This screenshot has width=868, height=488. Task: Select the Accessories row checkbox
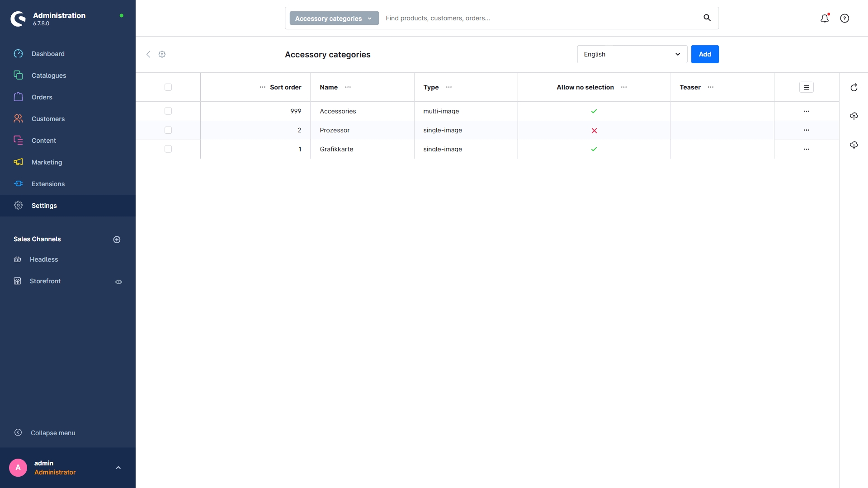(x=168, y=111)
